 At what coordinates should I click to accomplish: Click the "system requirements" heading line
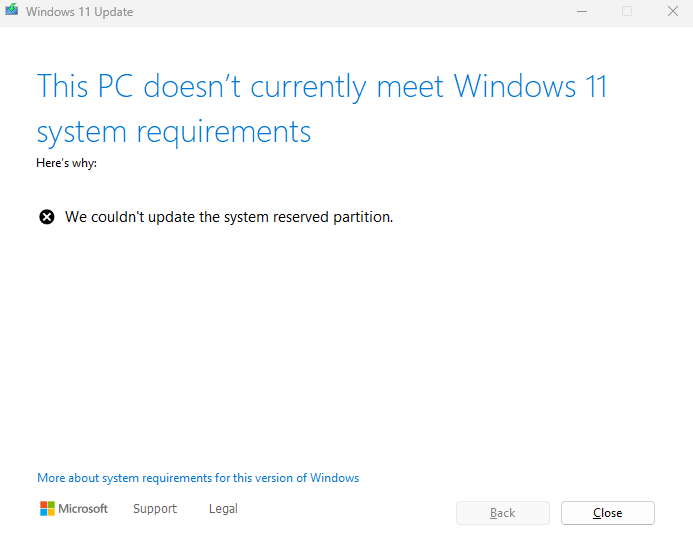click(x=174, y=132)
